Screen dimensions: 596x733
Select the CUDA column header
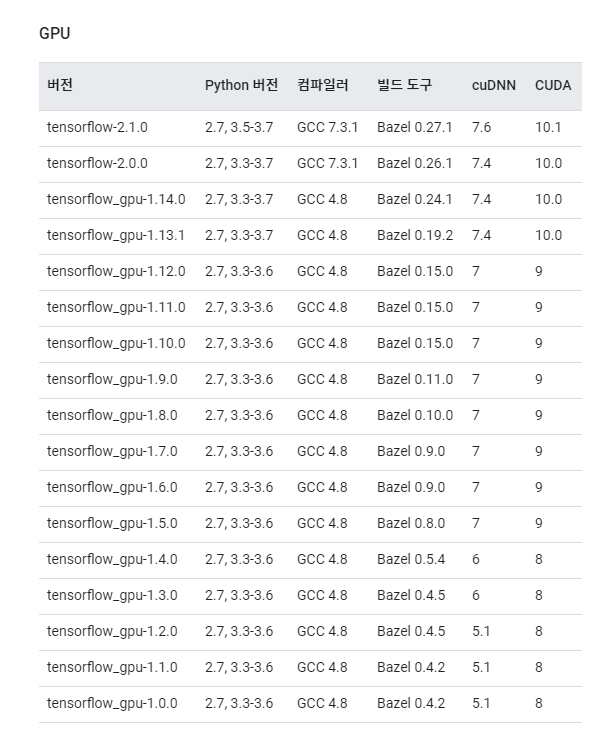click(553, 85)
